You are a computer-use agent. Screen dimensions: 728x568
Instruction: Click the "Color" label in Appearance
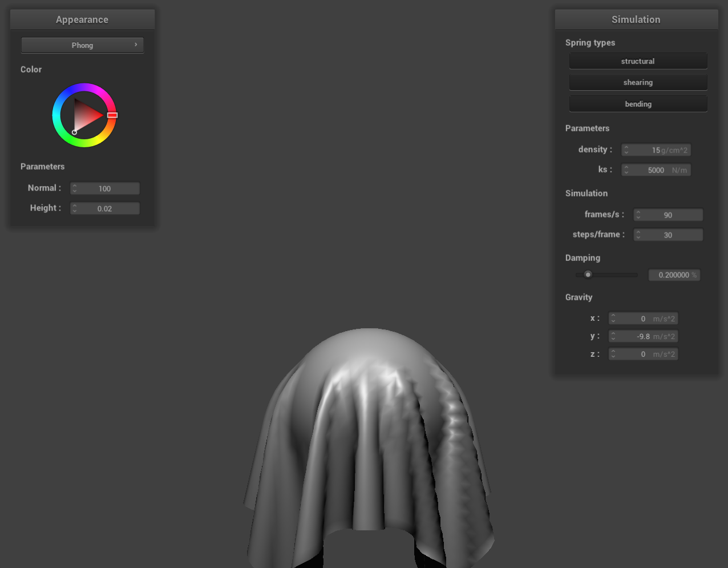31,70
